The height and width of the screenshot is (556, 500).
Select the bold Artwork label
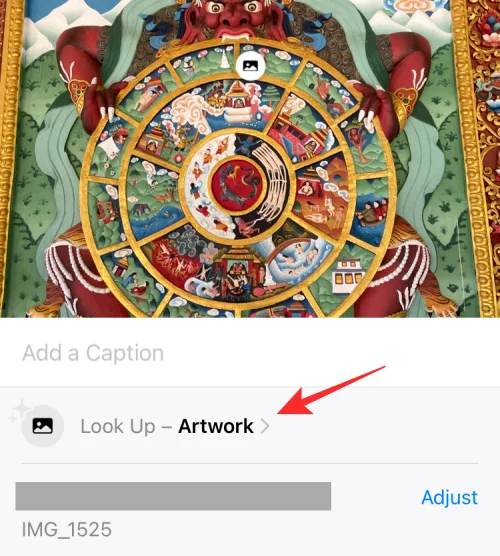point(216,426)
